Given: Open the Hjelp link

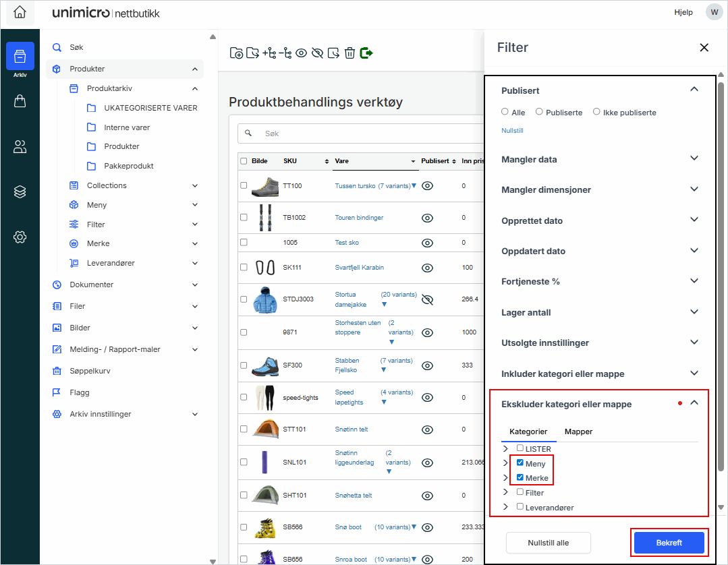Looking at the screenshot, I should click(x=683, y=12).
